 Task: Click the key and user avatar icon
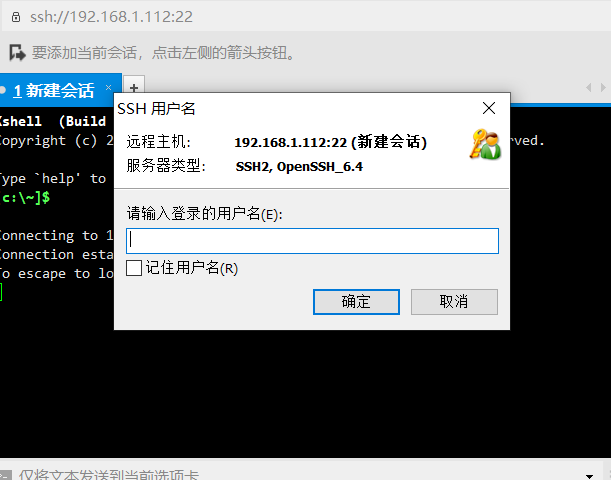click(485, 145)
